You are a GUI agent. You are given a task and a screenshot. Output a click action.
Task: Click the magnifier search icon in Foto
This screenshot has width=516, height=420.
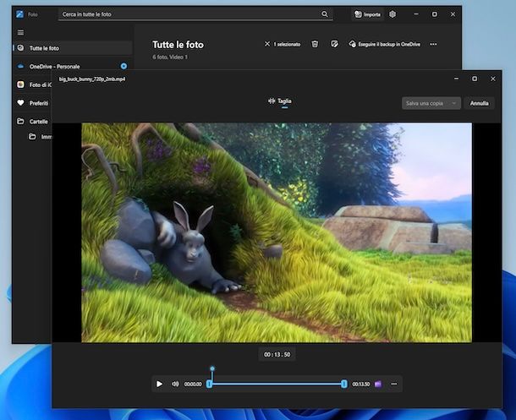(325, 14)
